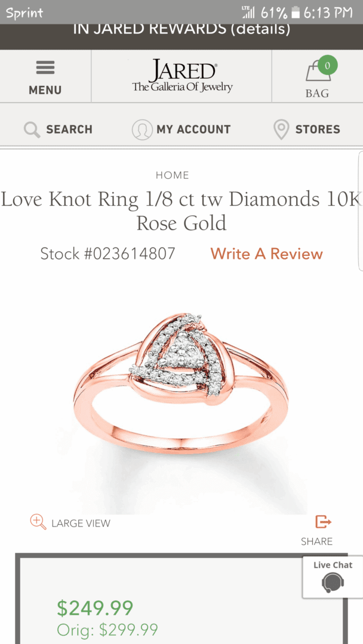Click the Jared Galleria Of Jewelry logo
Image resolution: width=363 pixels, height=644 pixels.
coord(182,76)
